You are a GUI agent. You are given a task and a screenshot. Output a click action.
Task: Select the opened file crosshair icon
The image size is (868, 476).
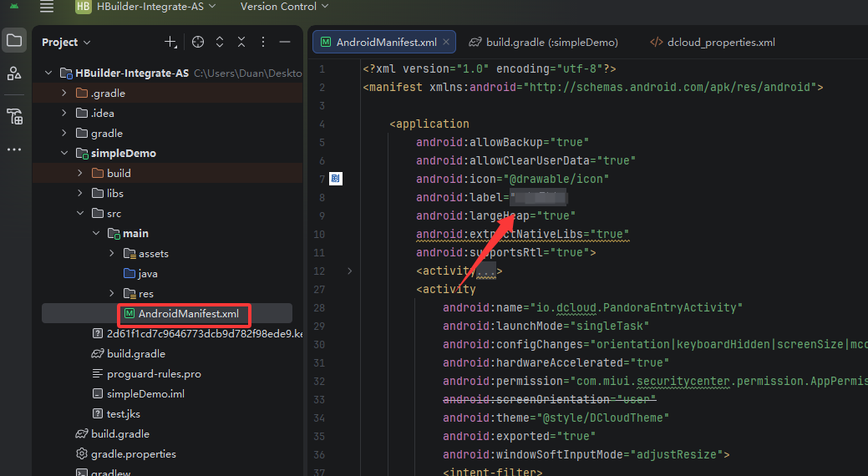pos(198,42)
